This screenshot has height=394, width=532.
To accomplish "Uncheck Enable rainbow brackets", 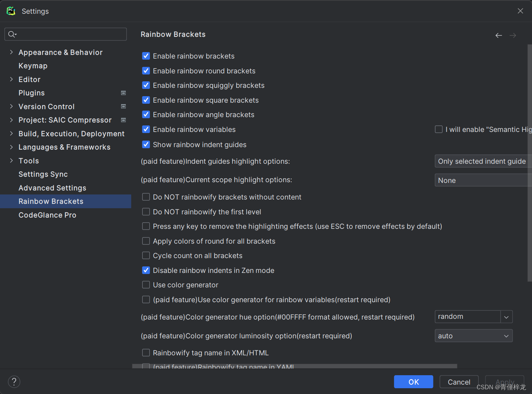I will point(146,56).
